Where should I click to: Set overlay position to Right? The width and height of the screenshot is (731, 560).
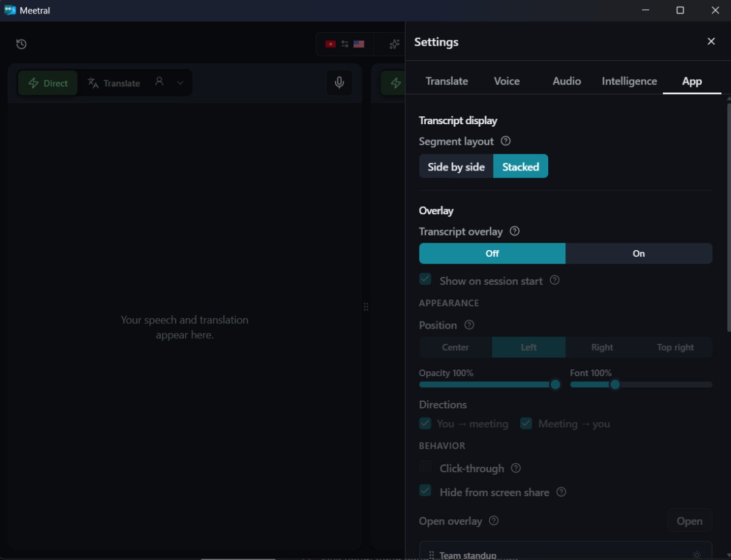pyautogui.click(x=602, y=348)
